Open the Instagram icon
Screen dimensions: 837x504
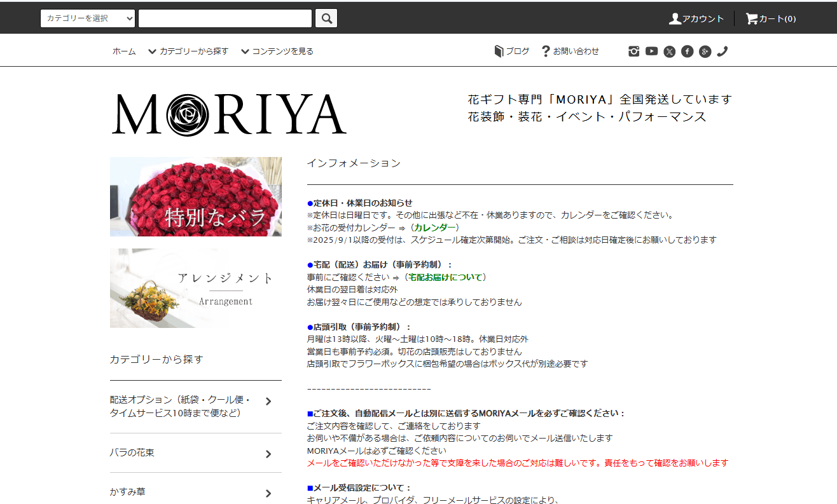click(x=633, y=51)
